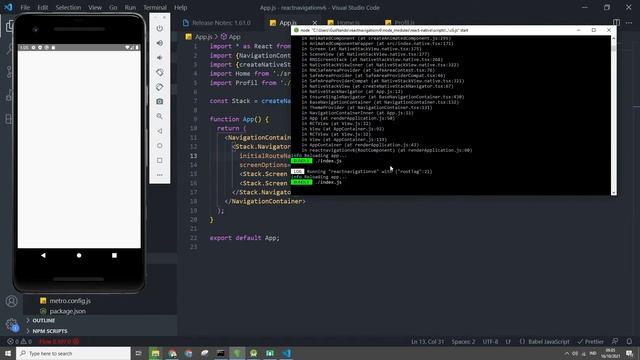Click the VS Code taskbar icon
640x360 pixels.
click(287, 353)
